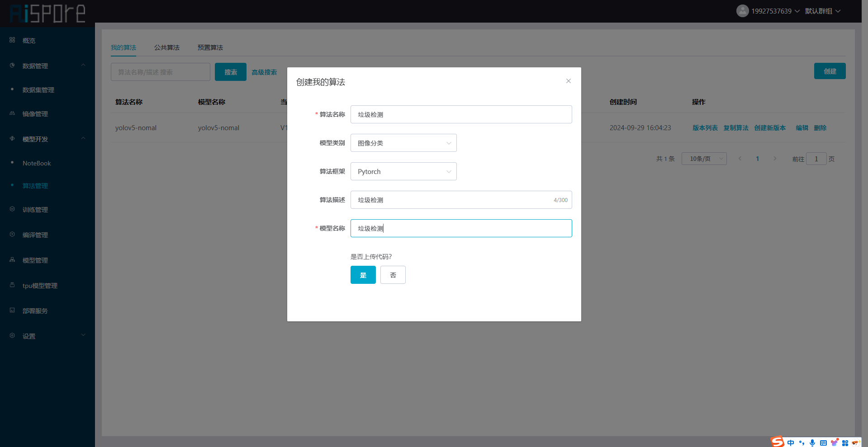Collapse the 数据管理 sidebar section

(x=83, y=66)
